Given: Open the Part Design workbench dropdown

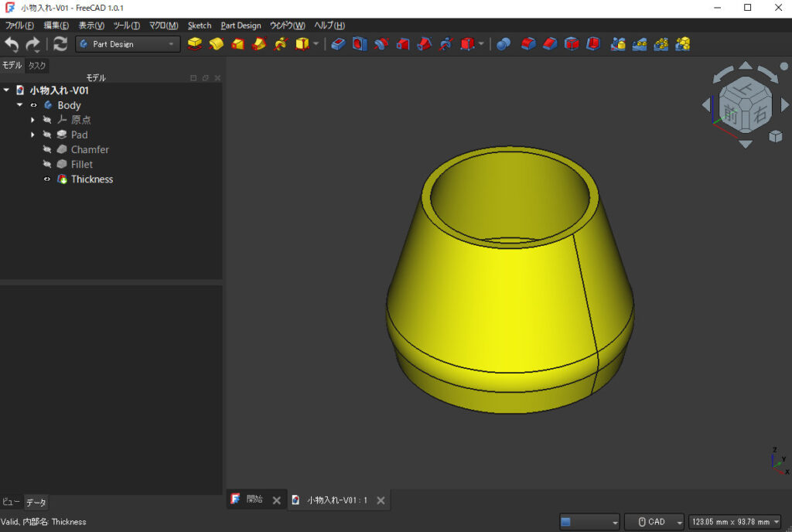Looking at the screenshot, I should click(x=128, y=44).
